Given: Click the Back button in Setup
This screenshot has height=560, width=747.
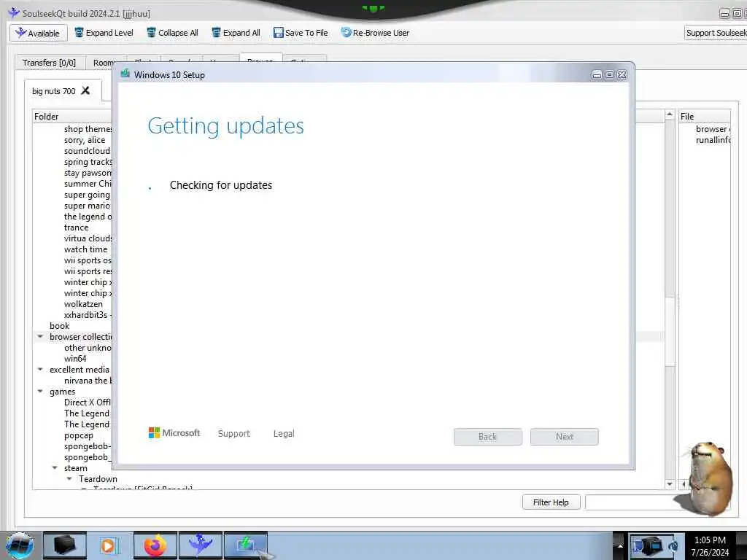Looking at the screenshot, I should (488, 437).
